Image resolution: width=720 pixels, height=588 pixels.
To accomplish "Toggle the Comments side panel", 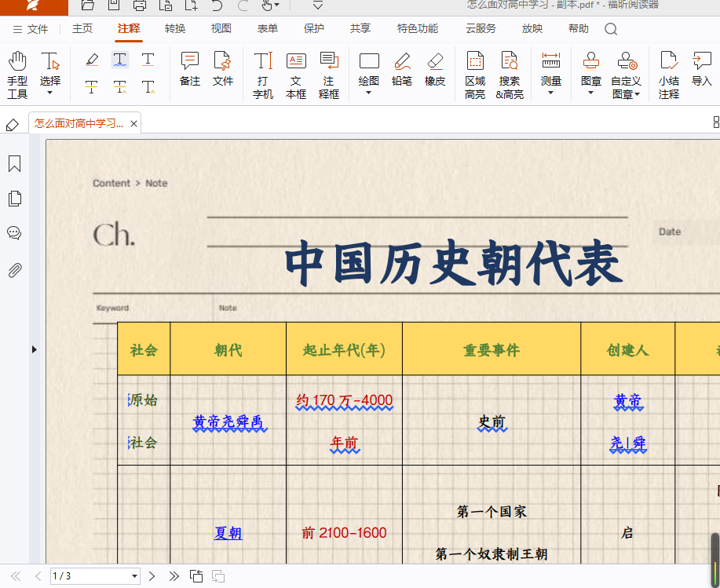I will click(14, 233).
